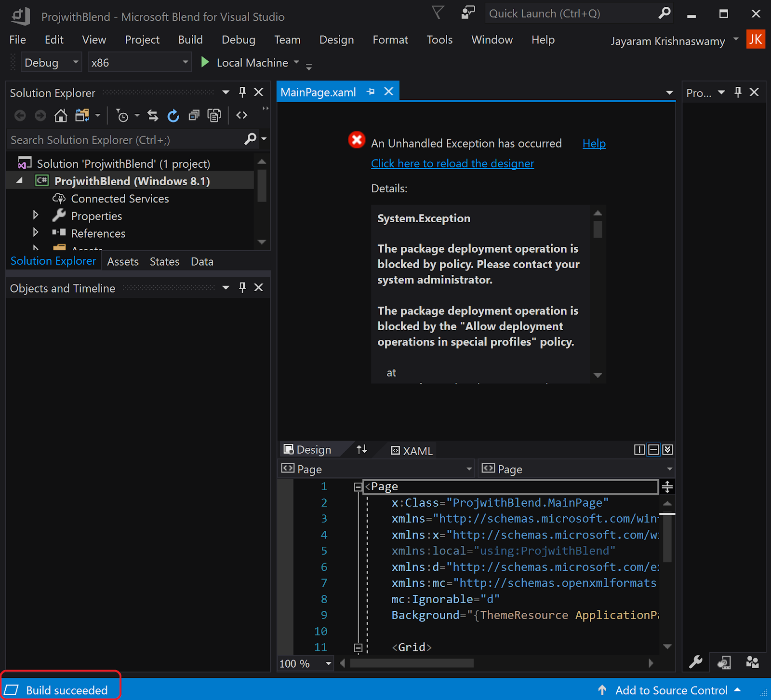This screenshot has height=700, width=771.
Task: Open the feedback smiley icon near Quick Launch
Action: [x=467, y=13]
